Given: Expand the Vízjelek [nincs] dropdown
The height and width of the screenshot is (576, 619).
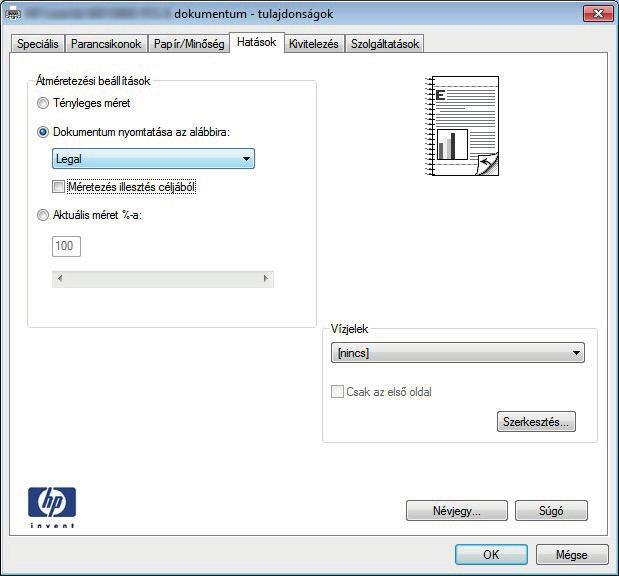Looking at the screenshot, I should click(x=458, y=353).
